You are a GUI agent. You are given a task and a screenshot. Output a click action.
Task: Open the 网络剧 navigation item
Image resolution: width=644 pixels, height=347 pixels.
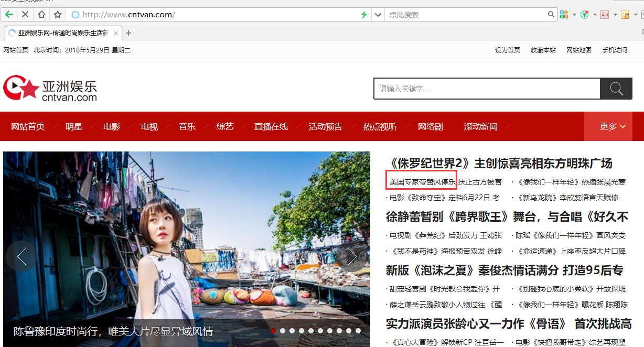tap(431, 126)
